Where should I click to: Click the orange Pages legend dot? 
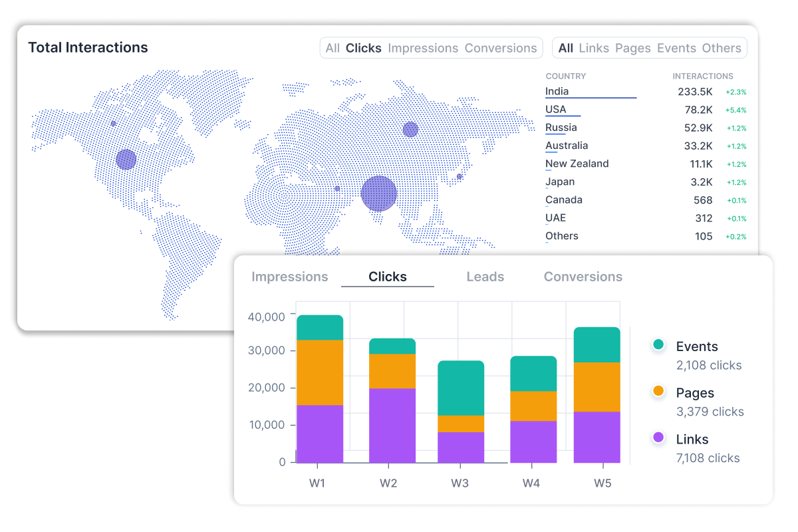658,391
